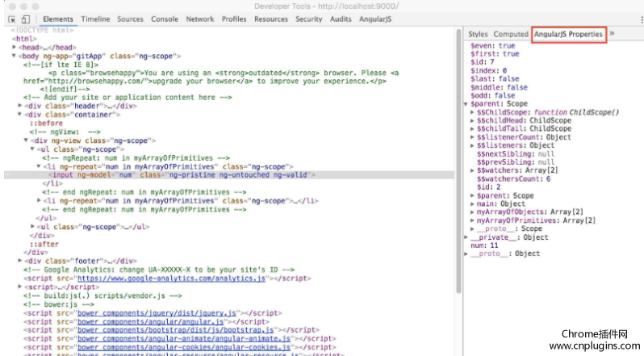Expand the myArrayOfObjects property

(472, 212)
